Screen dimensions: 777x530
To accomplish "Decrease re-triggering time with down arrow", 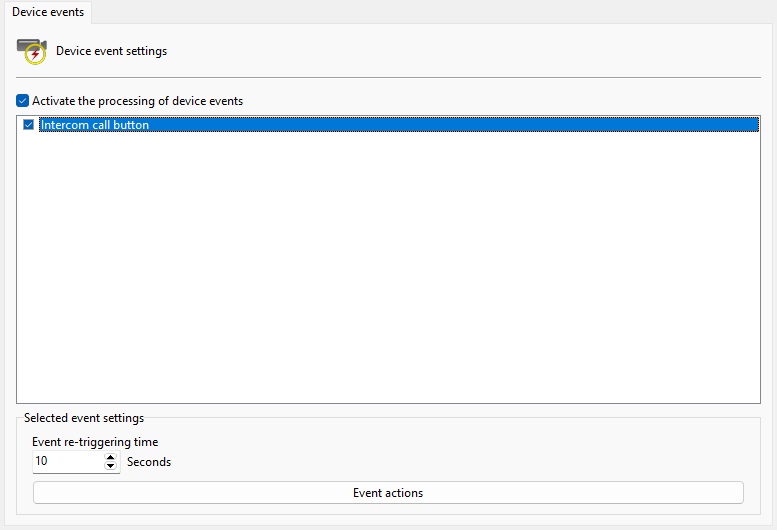I will point(111,467).
